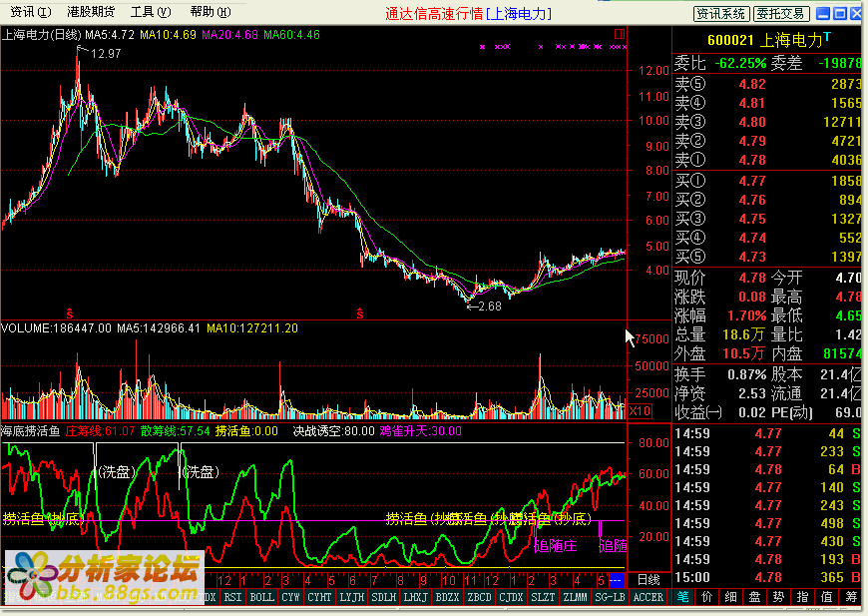
Task: Click the cyan T marker beside 上海电力
Action: [827, 37]
